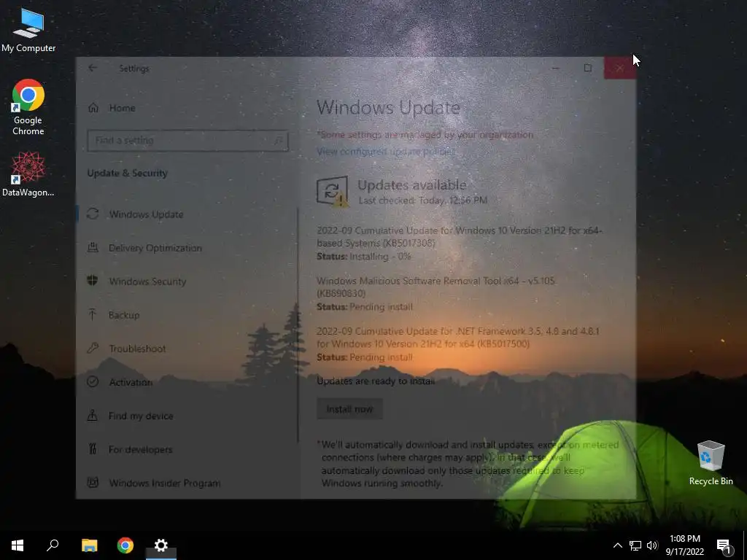Viewport: 747px width, 560px height.
Task: Maximize the Settings window
Action: tap(588, 68)
